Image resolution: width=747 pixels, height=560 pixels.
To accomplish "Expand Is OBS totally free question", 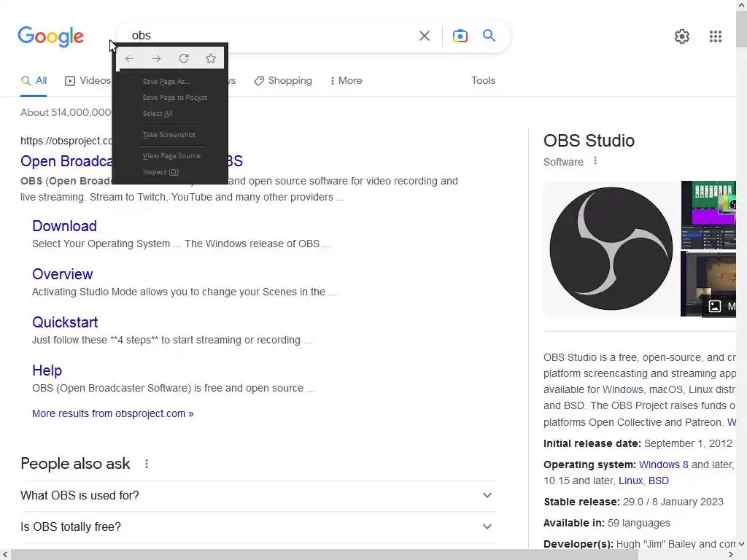I will (x=258, y=526).
